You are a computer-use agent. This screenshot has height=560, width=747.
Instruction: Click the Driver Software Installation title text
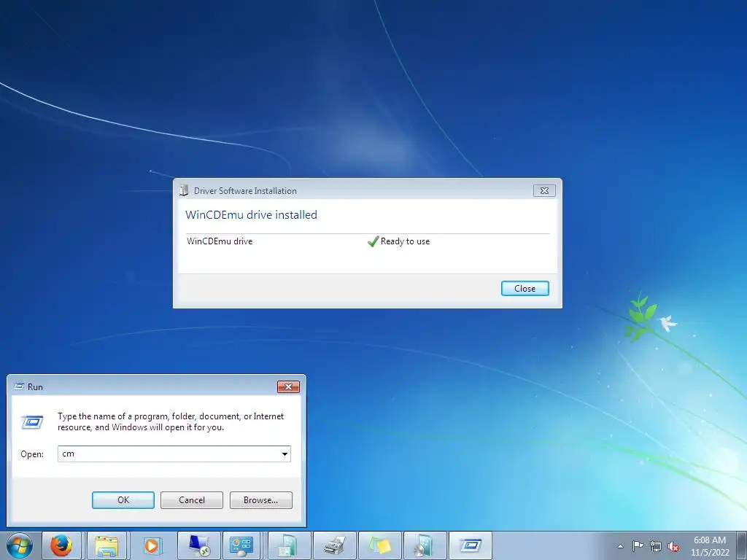click(x=245, y=191)
